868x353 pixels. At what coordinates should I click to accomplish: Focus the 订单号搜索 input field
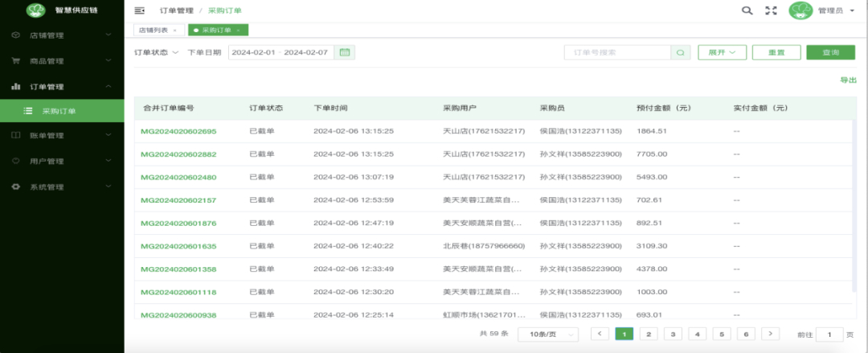[618, 52]
